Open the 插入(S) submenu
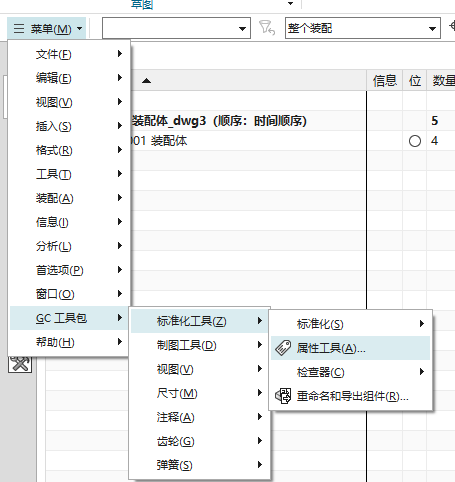 (69, 126)
